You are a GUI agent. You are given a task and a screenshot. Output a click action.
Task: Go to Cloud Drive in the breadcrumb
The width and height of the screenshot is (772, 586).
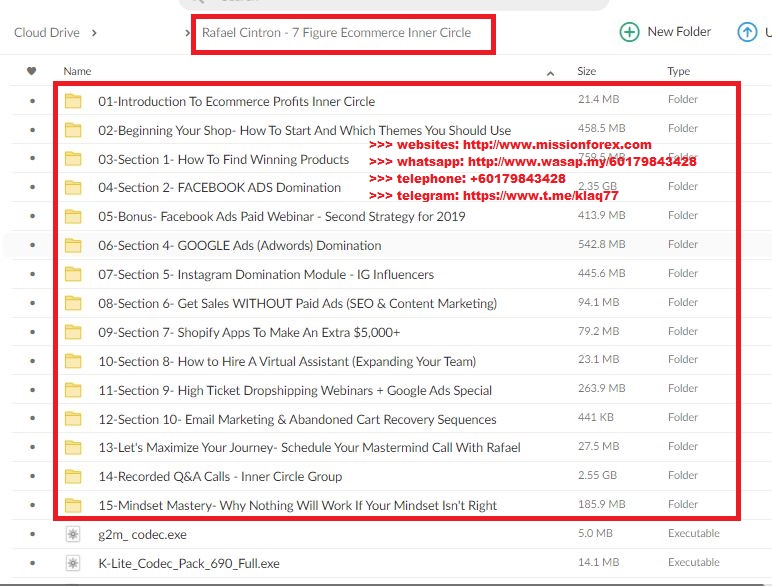(x=47, y=33)
